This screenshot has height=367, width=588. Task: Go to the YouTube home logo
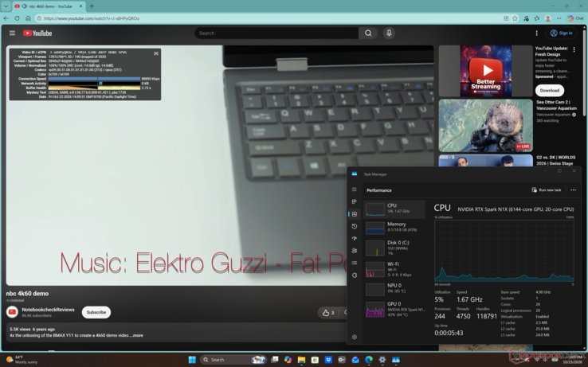pyautogui.click(x=37, y=33)
